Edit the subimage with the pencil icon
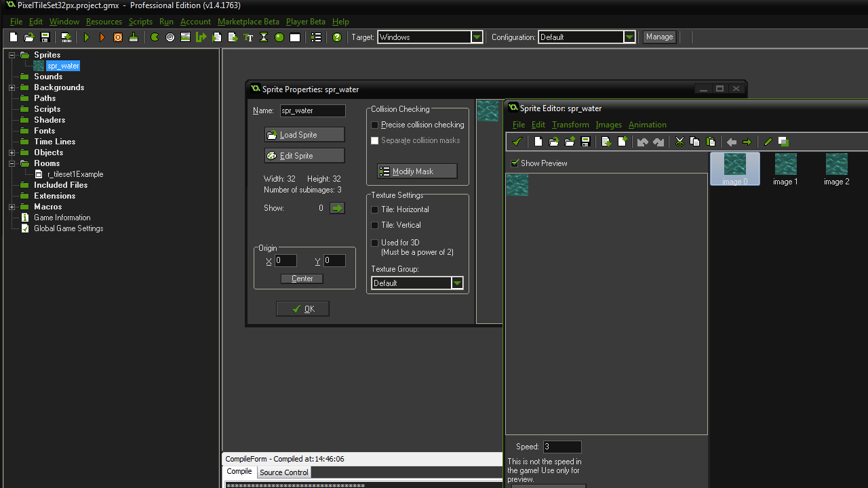Image resolution: width=868 pixels, height=488 pixels. click(767, 142)
